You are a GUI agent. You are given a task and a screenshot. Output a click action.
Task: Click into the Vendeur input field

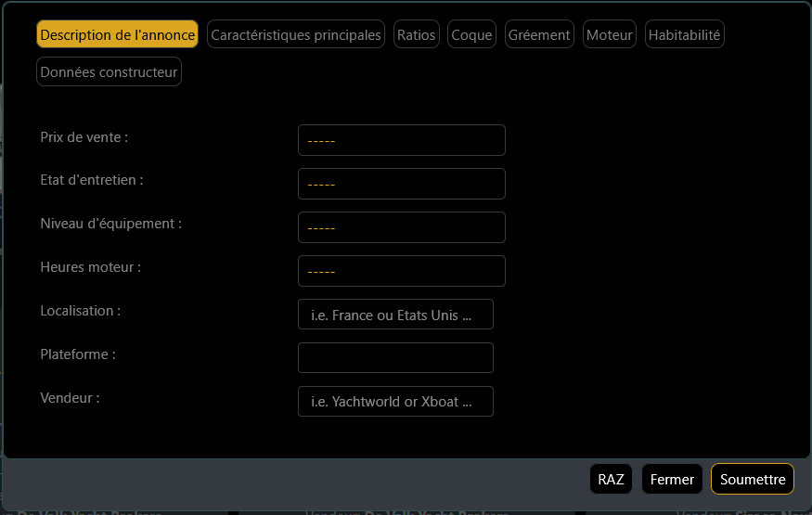click(x=395, y=402)
